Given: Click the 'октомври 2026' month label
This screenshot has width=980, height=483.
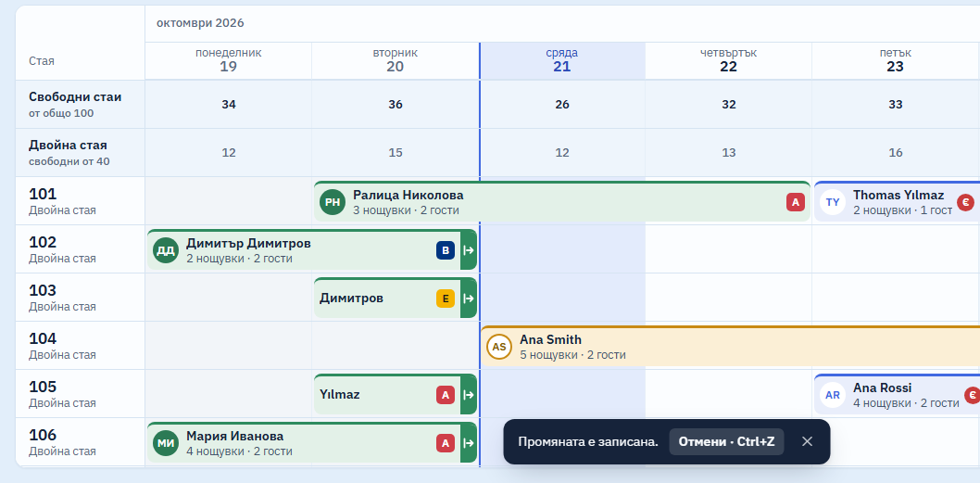Looking at the screenshot, I should pos(200,23).
